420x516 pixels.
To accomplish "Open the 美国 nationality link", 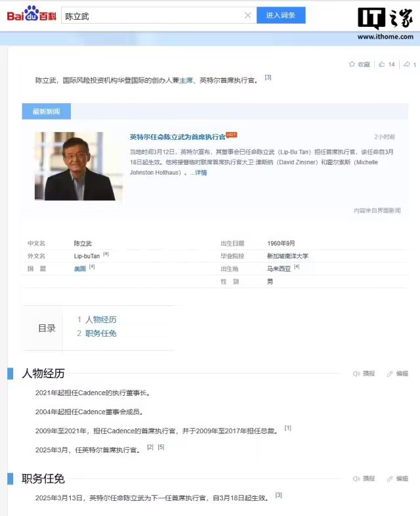I will [80, 269].
